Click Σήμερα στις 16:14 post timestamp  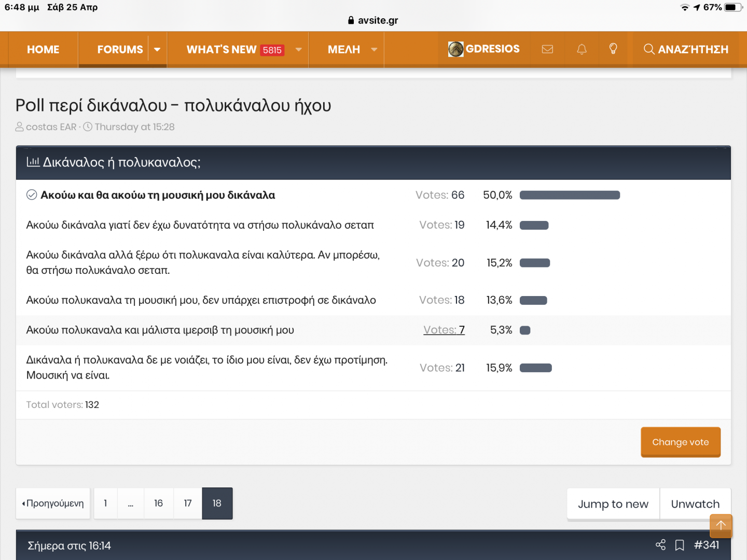pos(69,545)
